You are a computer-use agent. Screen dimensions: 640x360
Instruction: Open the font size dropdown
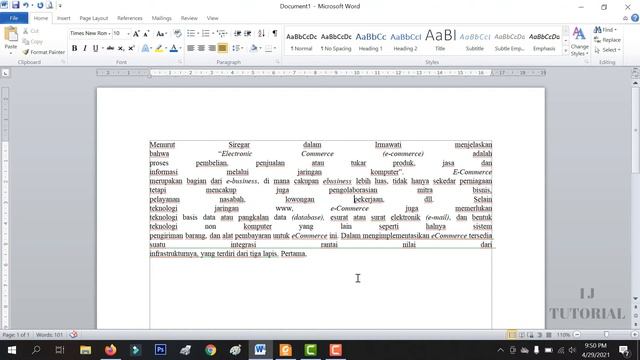pos(128,33)
